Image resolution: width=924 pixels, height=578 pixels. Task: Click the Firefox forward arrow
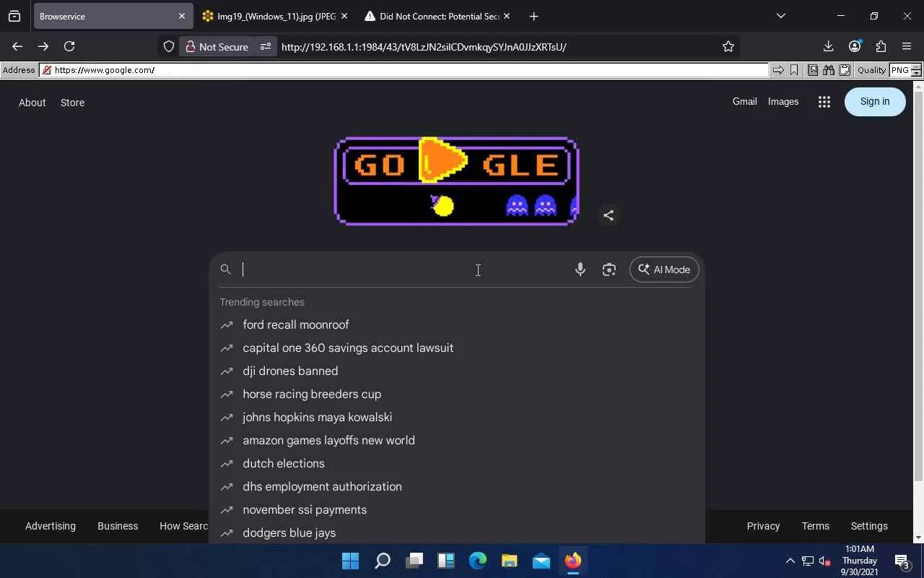[43, 46]
